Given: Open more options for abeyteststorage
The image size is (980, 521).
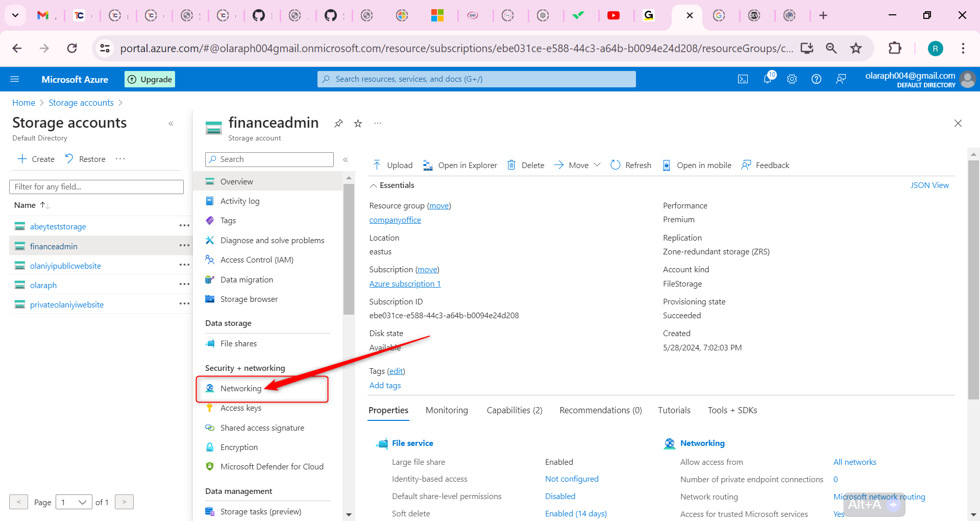Looking at the screenshot, I should [184, 226].
